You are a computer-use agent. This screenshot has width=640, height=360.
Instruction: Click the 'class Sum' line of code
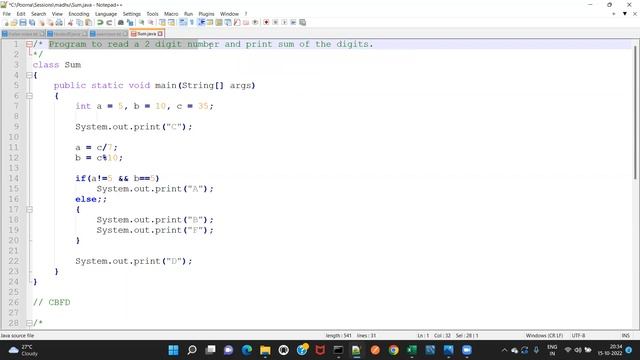coord(57,65)
